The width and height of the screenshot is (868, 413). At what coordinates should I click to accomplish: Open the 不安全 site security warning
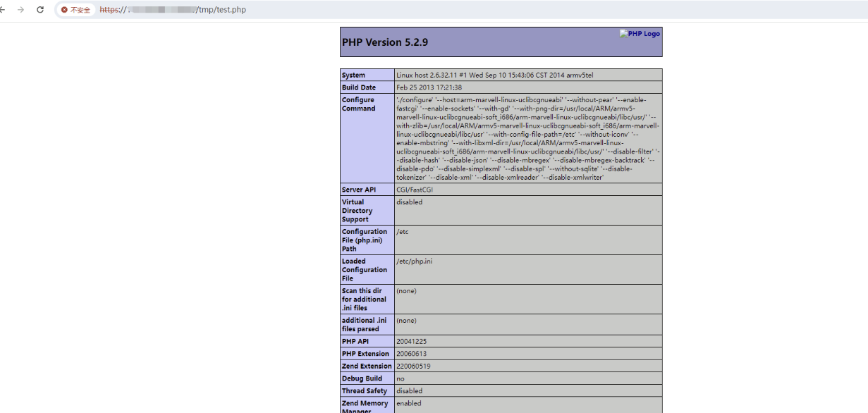click(x=76, y=10)
